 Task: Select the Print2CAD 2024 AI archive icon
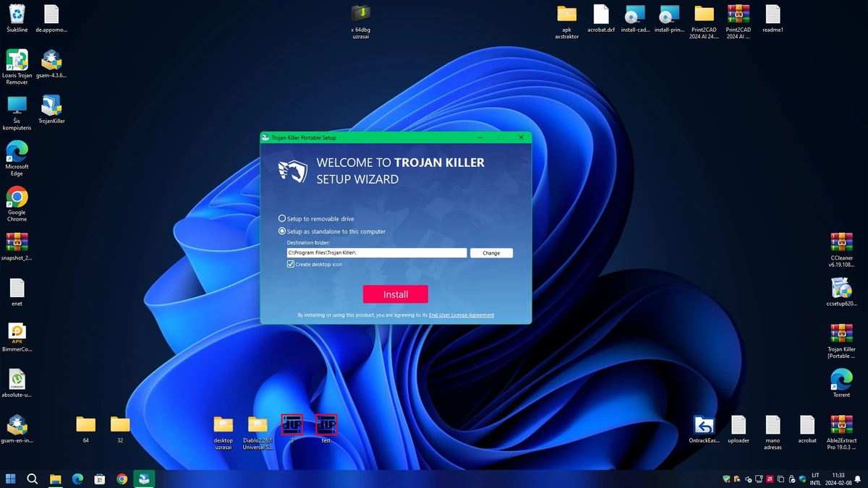[x=739, y=22]
